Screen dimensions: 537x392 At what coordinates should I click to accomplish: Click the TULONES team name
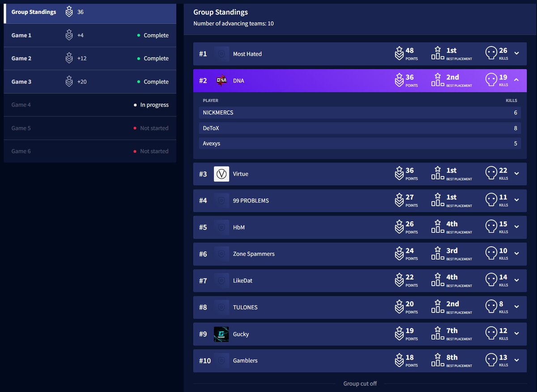click(x=245, y=308)
